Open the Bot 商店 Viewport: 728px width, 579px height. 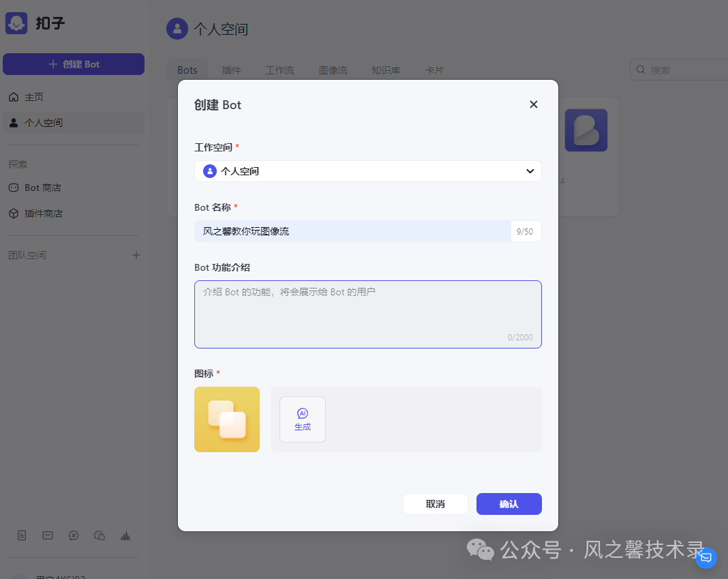click(74, 188)
